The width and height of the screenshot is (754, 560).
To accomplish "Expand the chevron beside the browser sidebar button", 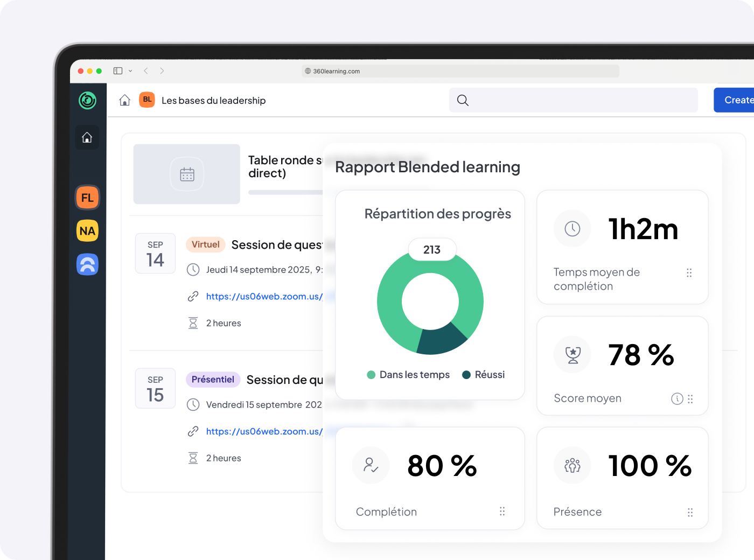I will point(130,71).
